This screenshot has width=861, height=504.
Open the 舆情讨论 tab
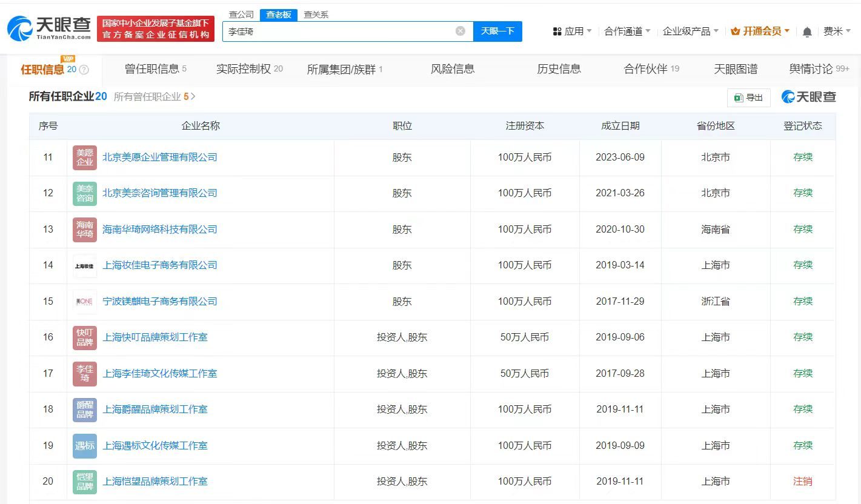click(x=819, y=69)
